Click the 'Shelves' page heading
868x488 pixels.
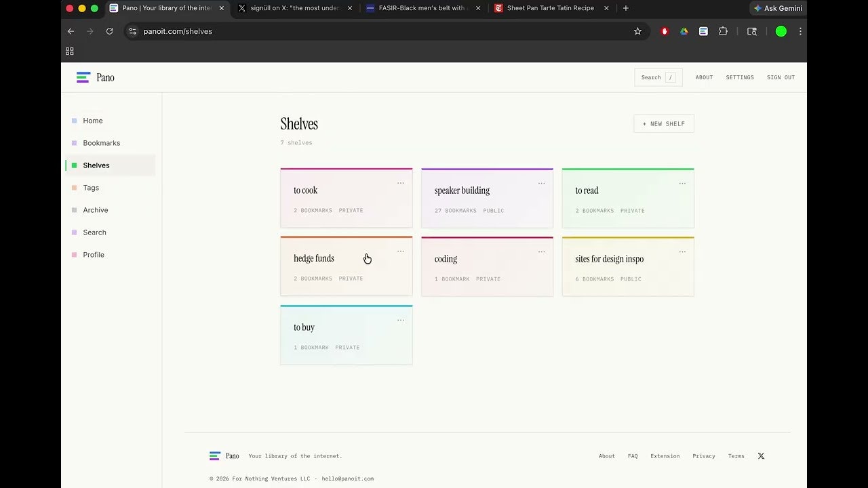(x=299, y=124)
